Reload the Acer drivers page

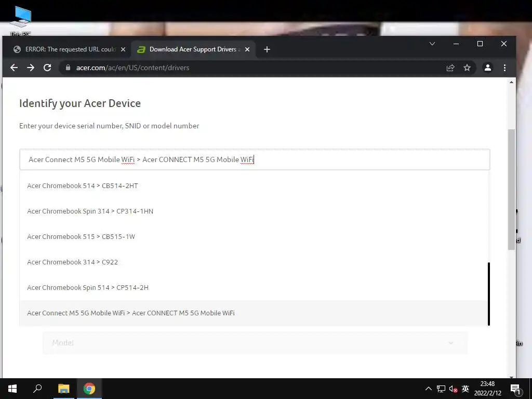pos(47,68)
